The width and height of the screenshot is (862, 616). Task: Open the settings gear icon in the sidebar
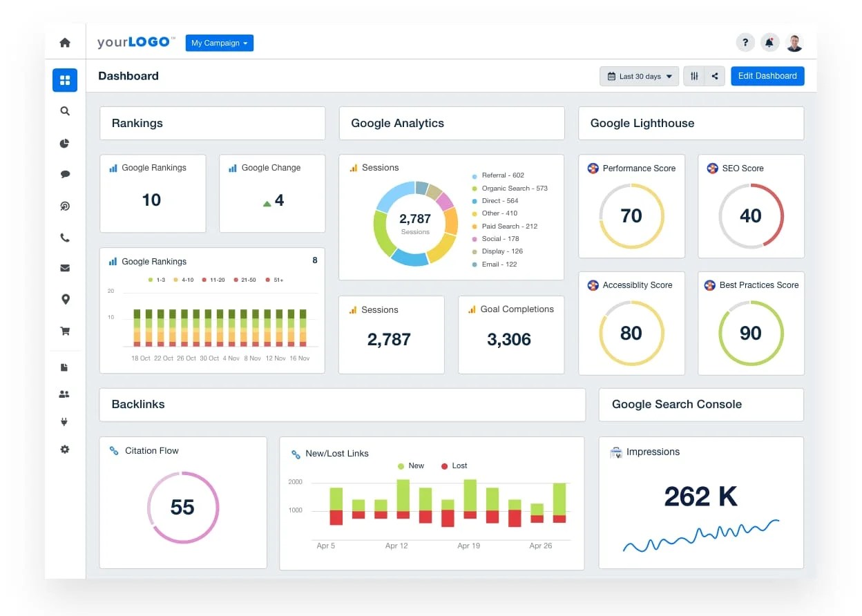pos(65,450)
